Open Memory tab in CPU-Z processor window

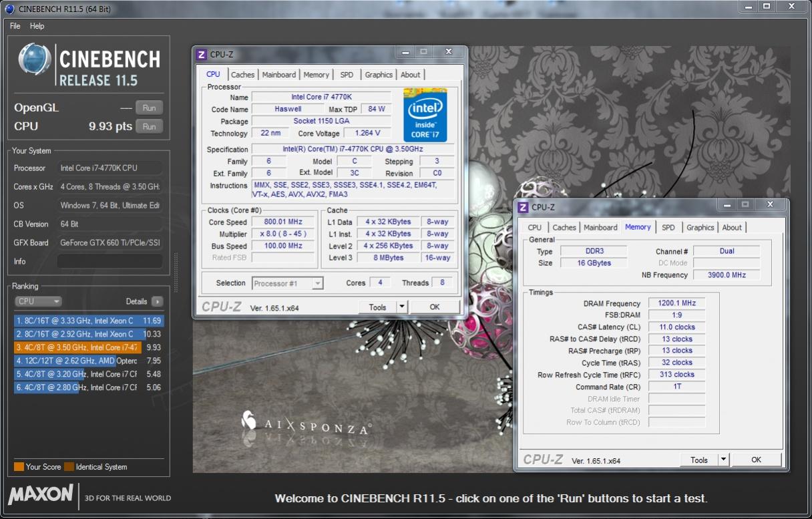317,75
